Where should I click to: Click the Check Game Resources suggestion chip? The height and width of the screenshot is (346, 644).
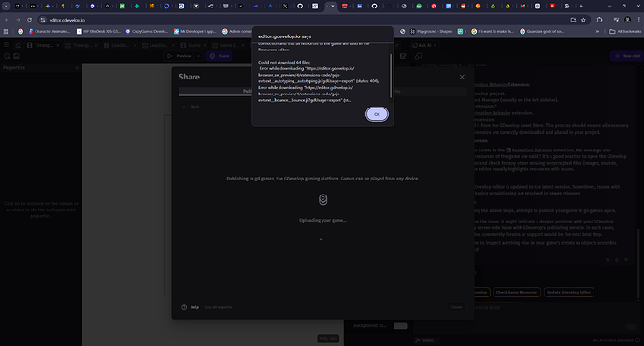point(517,292)
